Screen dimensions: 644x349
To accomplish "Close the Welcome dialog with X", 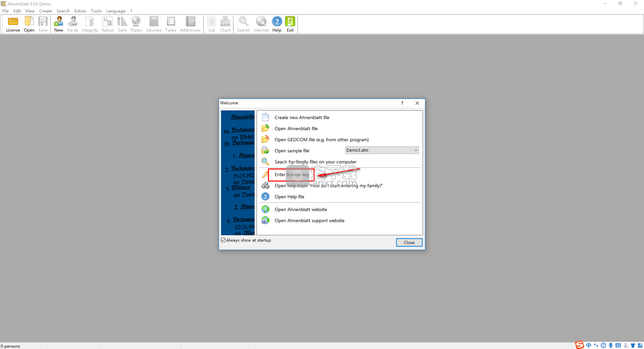I will (417, 103).
